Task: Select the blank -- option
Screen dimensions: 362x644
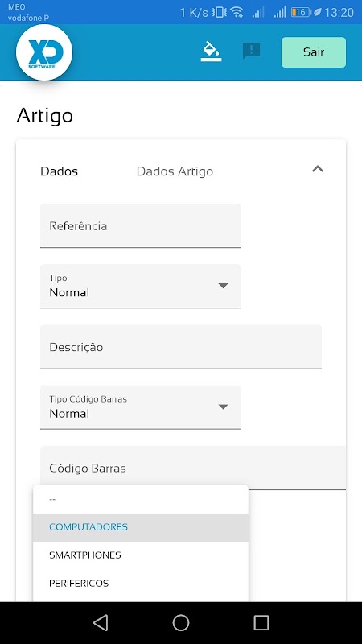Action: tap(141, 499)
